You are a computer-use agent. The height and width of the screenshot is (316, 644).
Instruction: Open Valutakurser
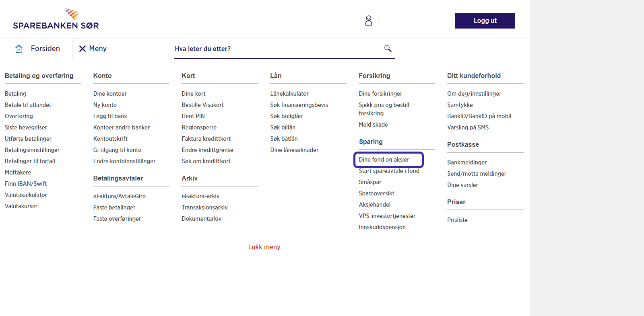coord(21,206)
